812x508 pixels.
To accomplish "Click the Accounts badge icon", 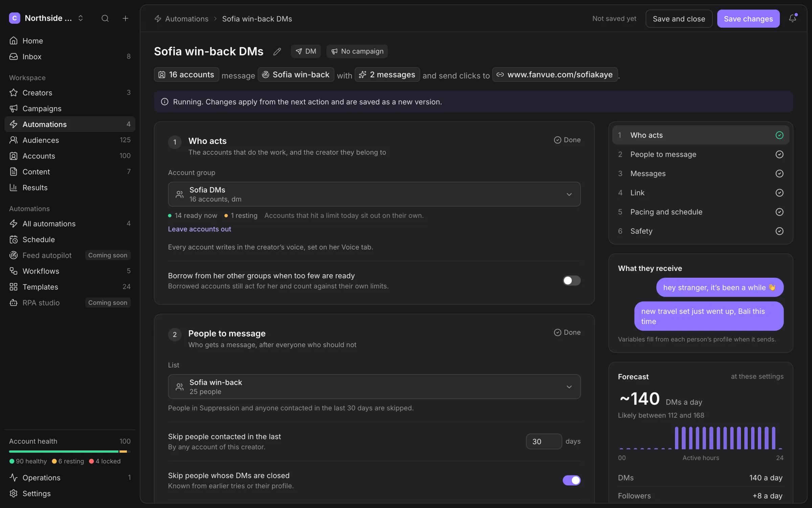I will pos(14,156).
